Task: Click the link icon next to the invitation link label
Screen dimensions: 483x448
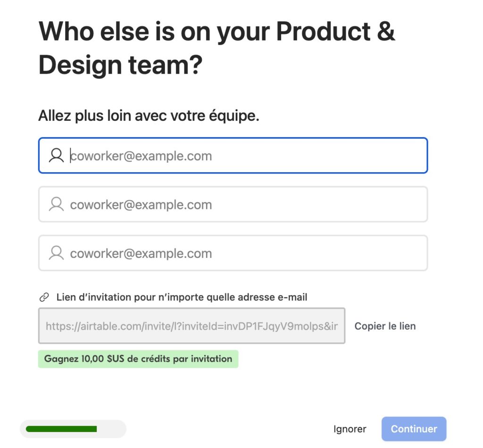Action: 44,297
